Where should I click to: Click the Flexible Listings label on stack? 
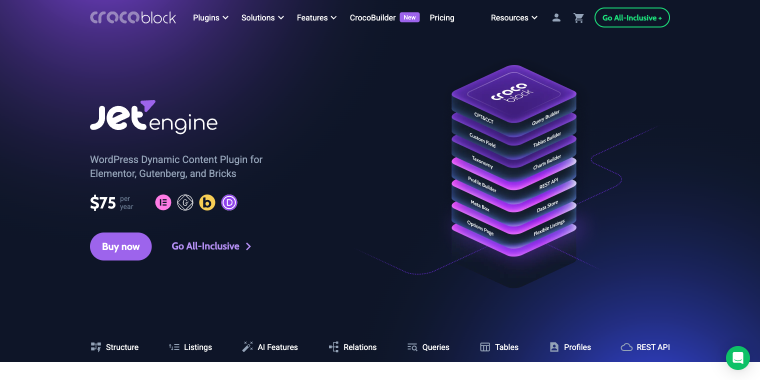click(x=548, y=229)
